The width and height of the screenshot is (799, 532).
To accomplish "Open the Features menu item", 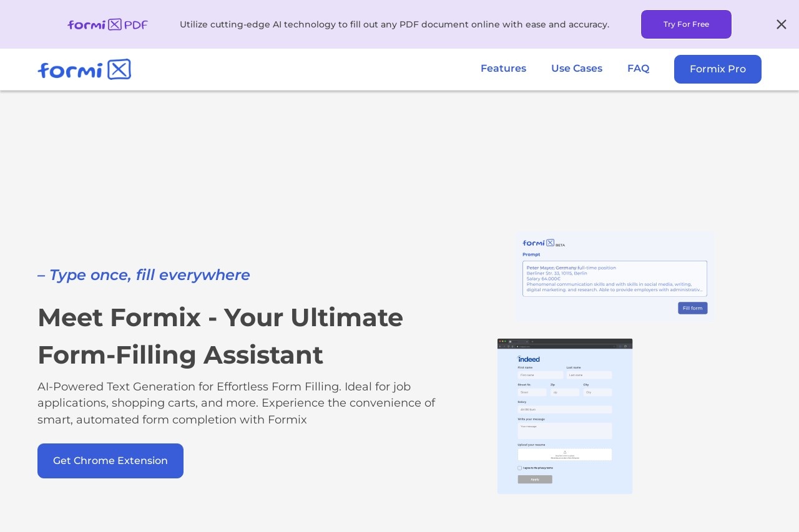I will point(503,69).
